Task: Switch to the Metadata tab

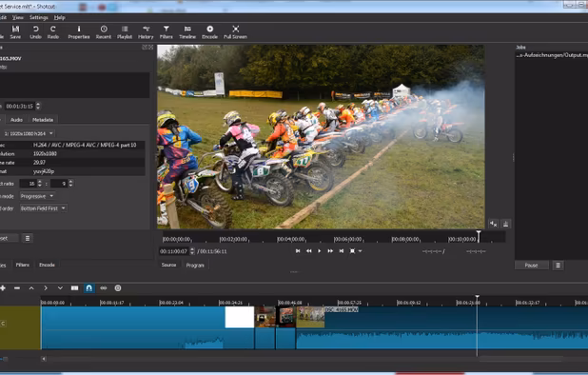Action: (43, 120)
